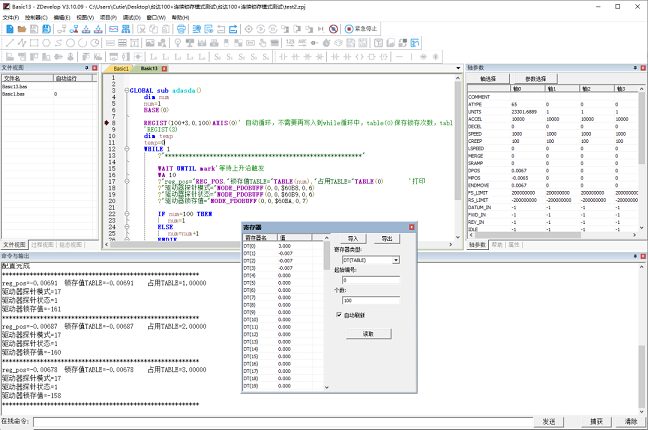Viewport: 648px width, 430px height.
Task: Close the 寄存器 register dialog
Action: (x=412, y=227)
